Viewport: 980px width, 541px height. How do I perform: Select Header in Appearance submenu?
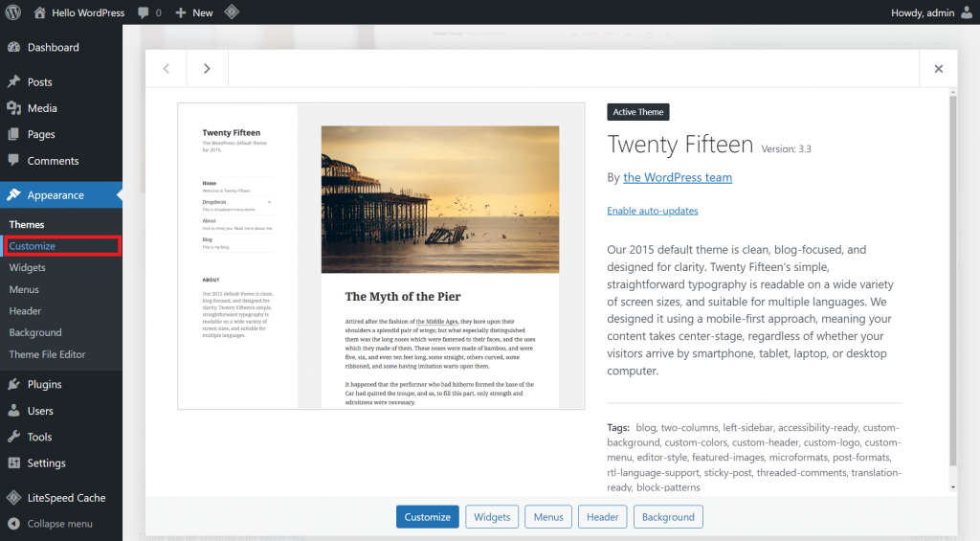[25, 311]
